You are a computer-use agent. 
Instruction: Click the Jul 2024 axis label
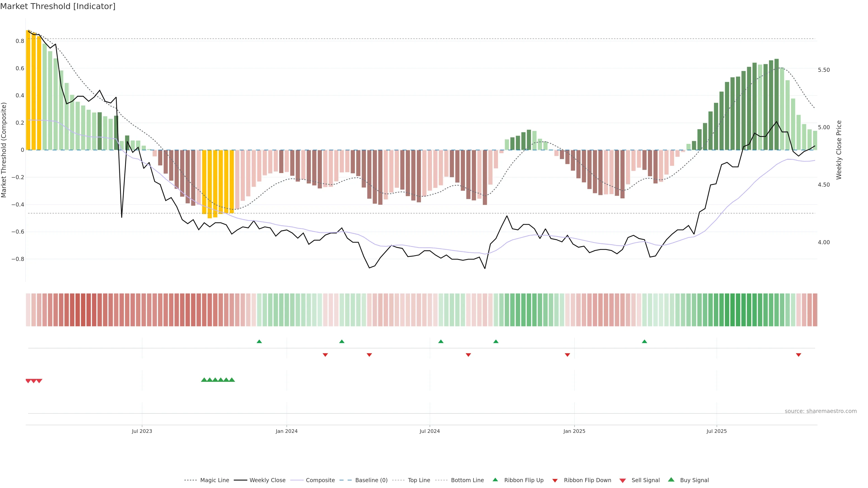tap(430, 431)
